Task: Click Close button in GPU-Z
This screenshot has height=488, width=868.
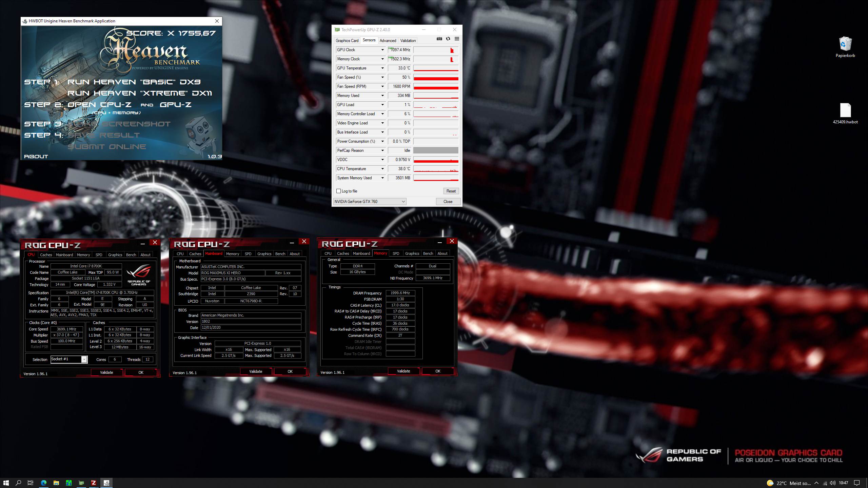Action: (448, 202)
